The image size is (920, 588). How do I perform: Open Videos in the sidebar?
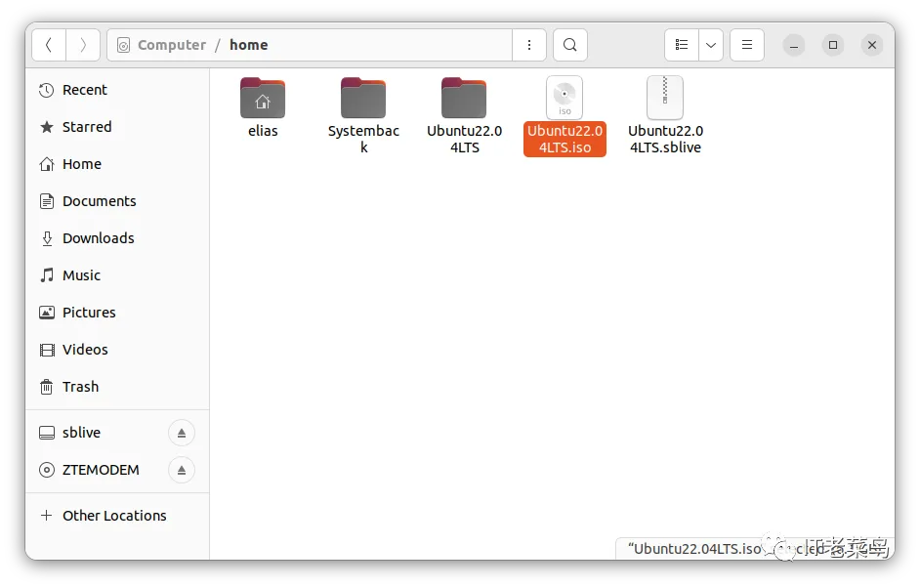[x=117, y=350]
